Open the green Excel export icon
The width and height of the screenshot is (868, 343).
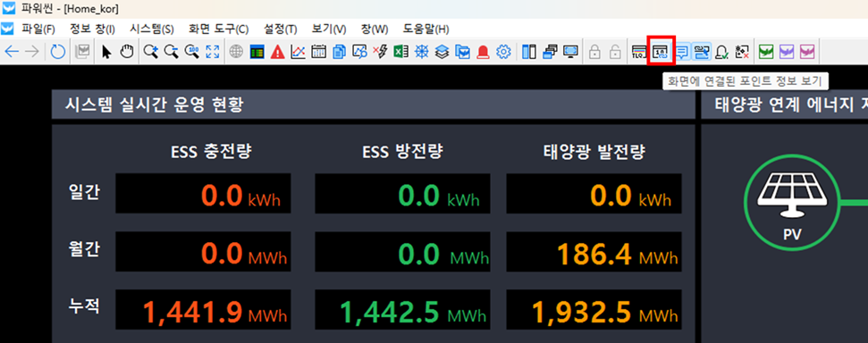pyautogui.click(x=400, y=52)
